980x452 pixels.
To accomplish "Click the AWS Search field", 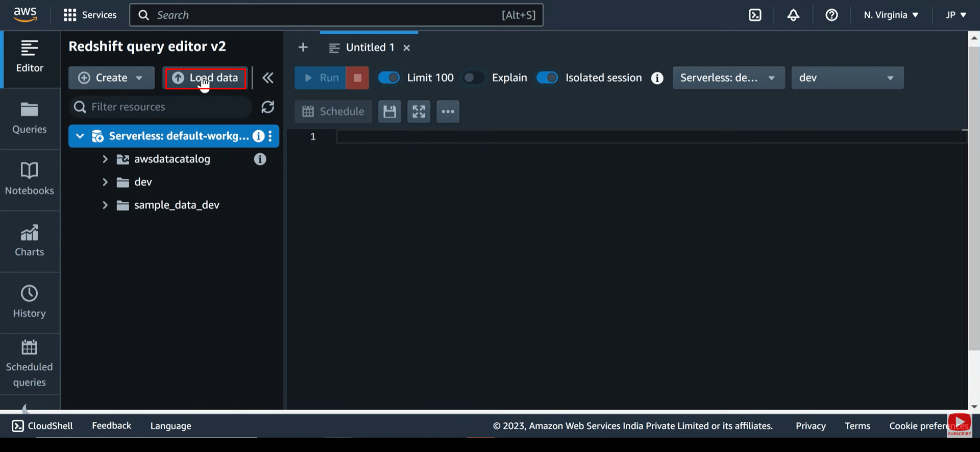I will pyautogui.click(x=336, y=15).
